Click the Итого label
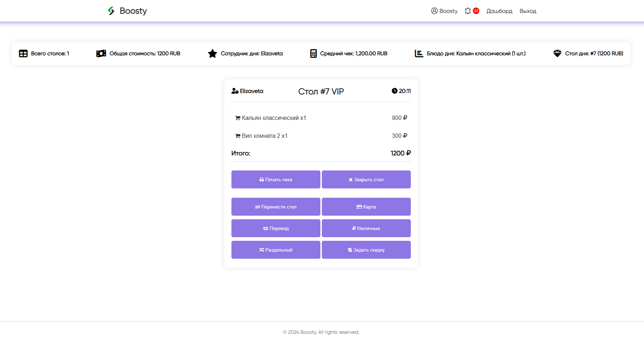The width and height of the screenshot is (644, 342). [x=241, y=153]
